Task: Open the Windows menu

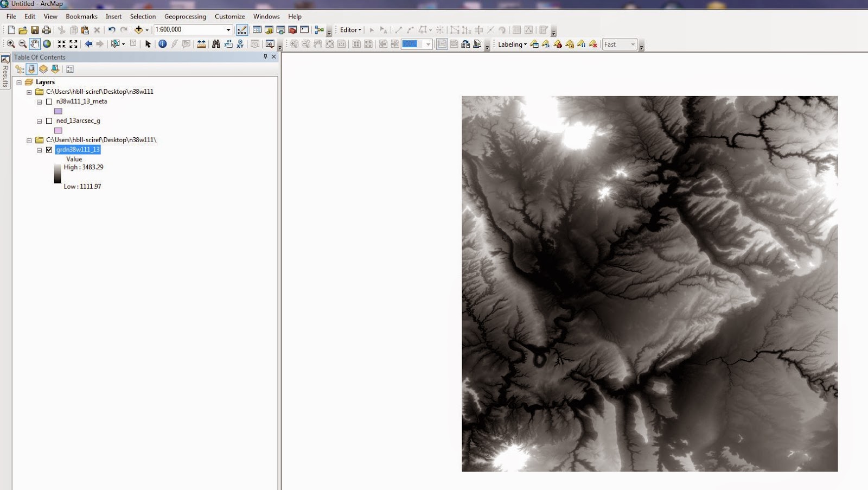Action: click(x=266, y=16)
